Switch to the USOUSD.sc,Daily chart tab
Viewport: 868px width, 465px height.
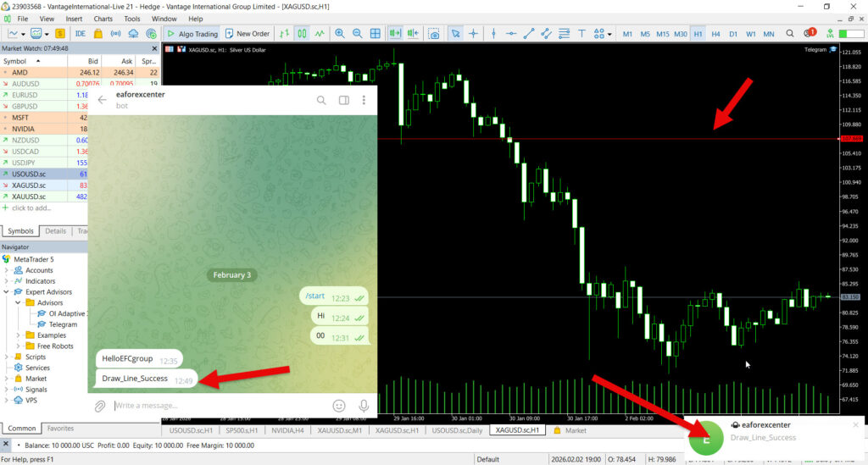tap(458, 430)
